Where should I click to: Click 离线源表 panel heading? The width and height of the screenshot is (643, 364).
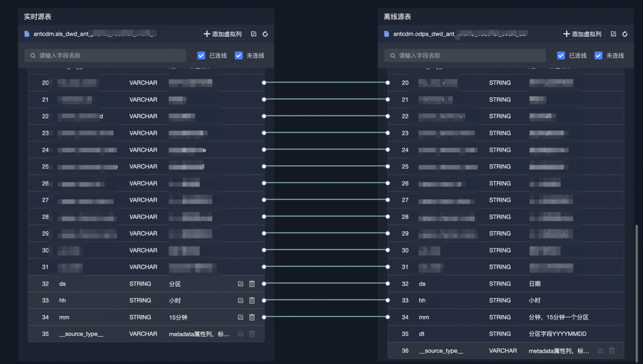click(x=397, y=17)
